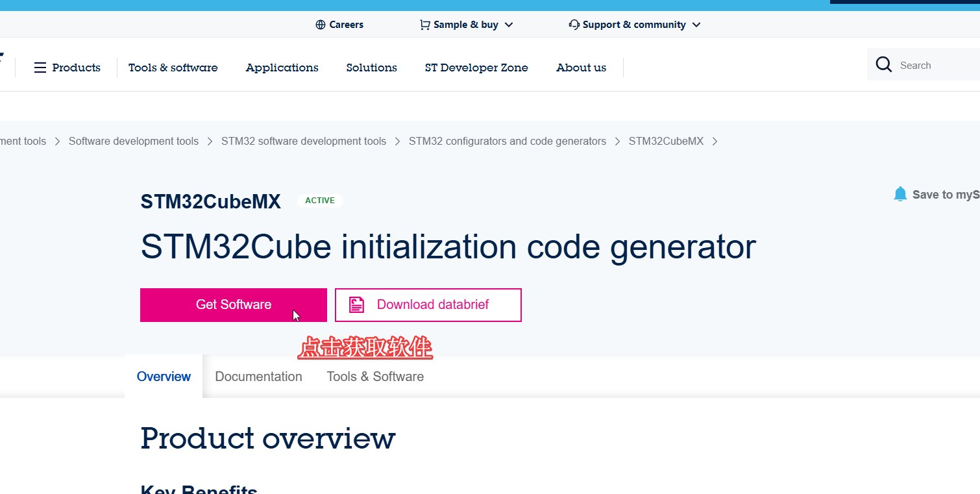Click the magnifying glass search icon
This screenshot has height=494, width=980.
point(883,64)
